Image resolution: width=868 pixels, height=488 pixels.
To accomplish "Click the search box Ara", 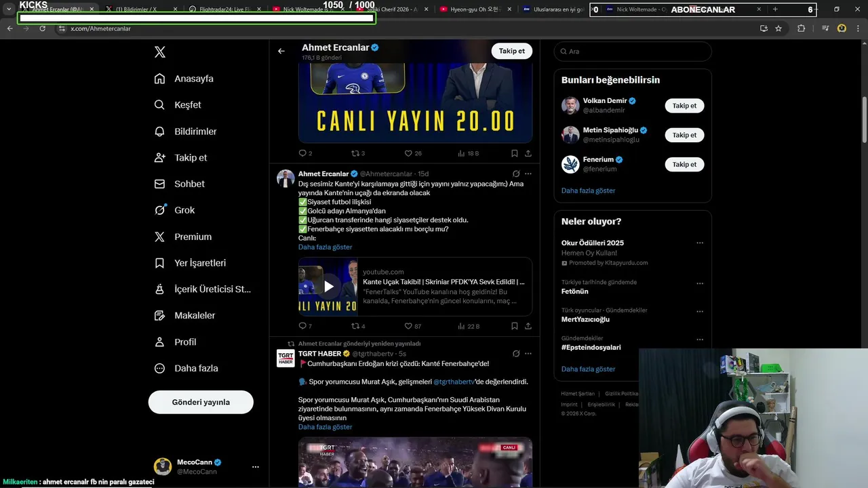I will click(x=633, y=52).
